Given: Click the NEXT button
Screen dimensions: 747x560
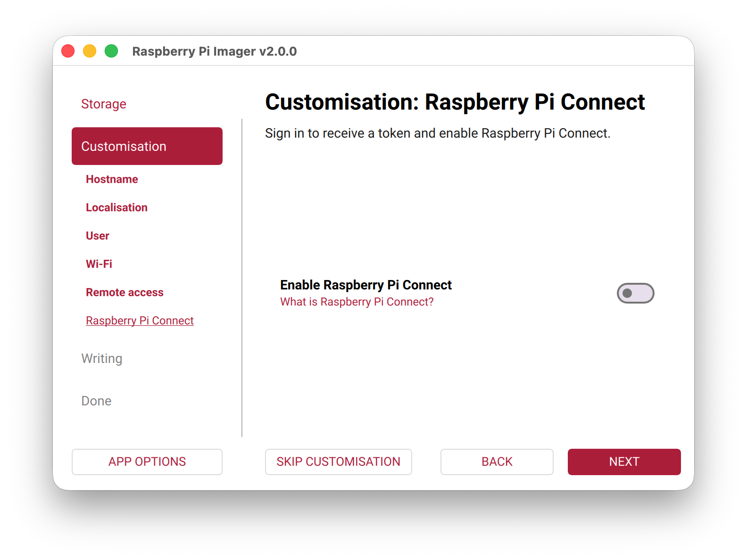Looking at the screenshot, I should point(624,461).
